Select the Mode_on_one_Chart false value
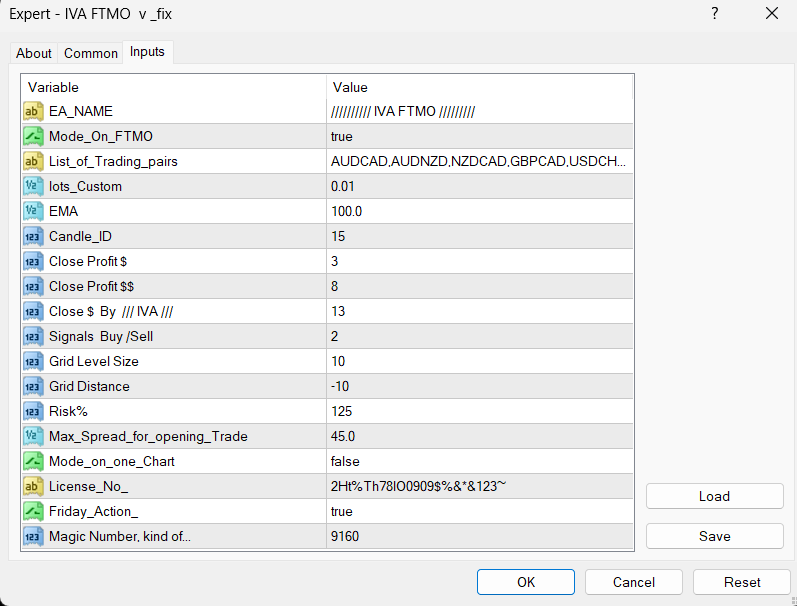Image resolution: width=797 pixels, height=606 pixels. (345, 461)
